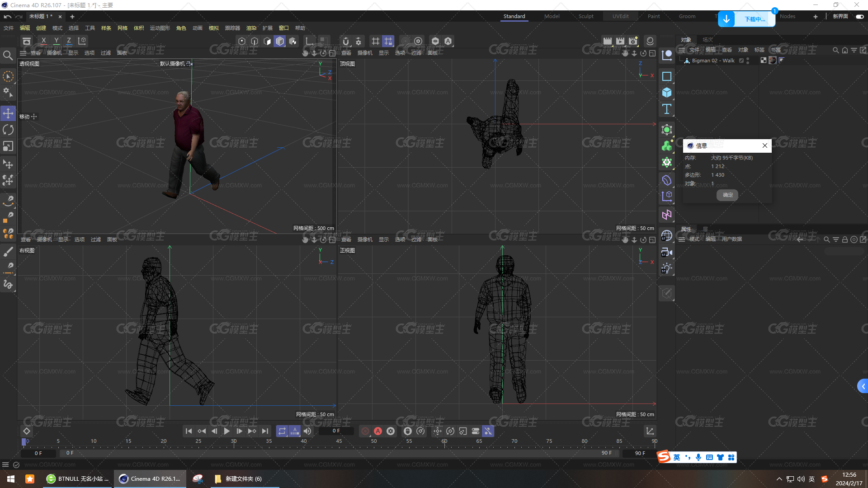Open the Camera object icon in side palette
Image resolution: width=868 pixels, height=488 pixels.
667,252
